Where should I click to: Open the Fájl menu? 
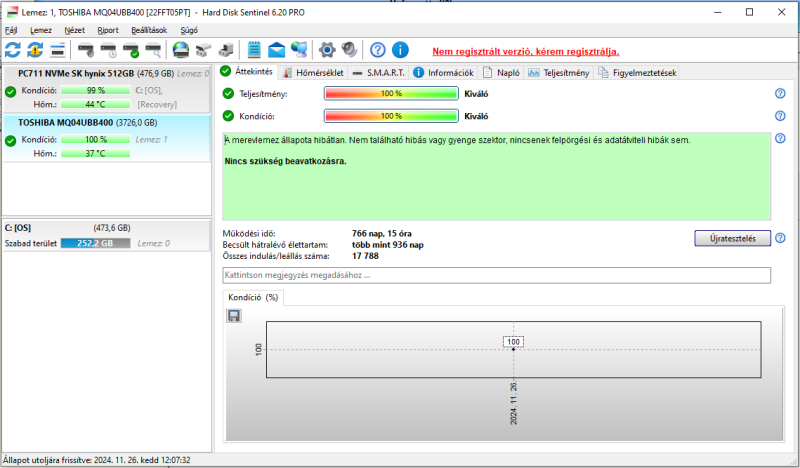(11, 30)
